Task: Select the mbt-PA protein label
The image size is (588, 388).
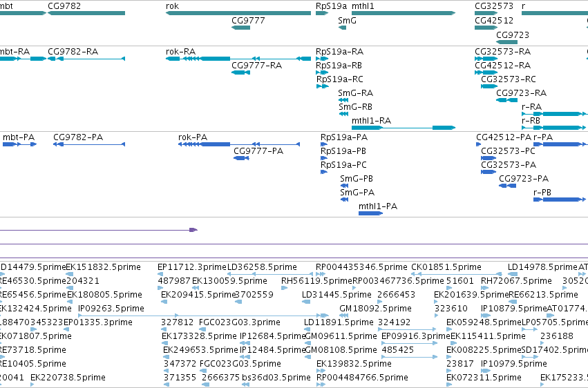Action: [x=19, y=137]
